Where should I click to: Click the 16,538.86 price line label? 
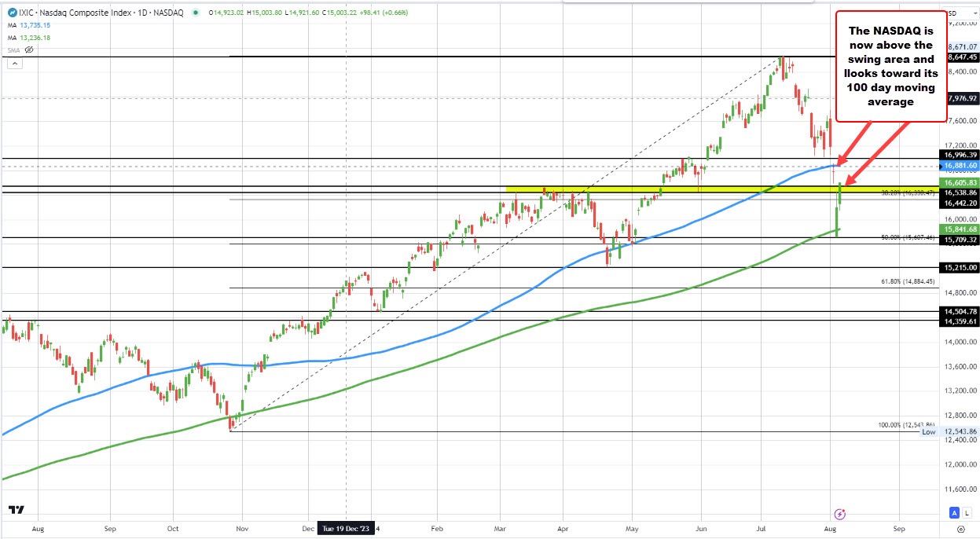click(x=960, y=192)
